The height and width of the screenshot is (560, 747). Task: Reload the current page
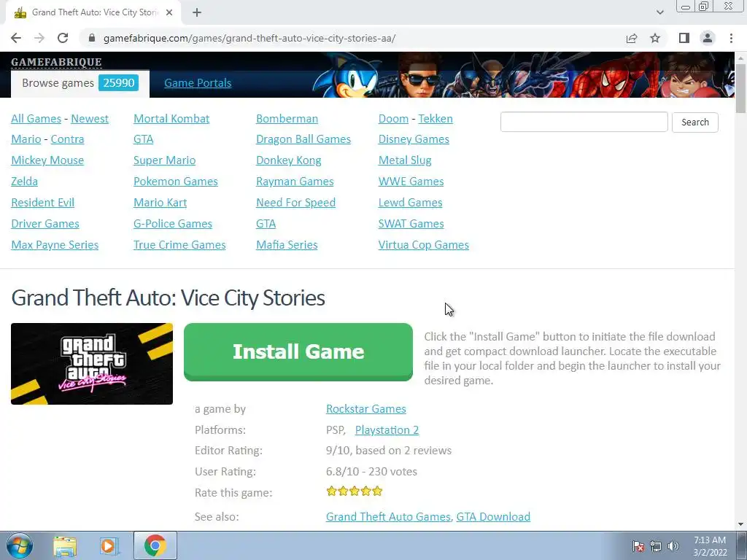coord(63,38)
